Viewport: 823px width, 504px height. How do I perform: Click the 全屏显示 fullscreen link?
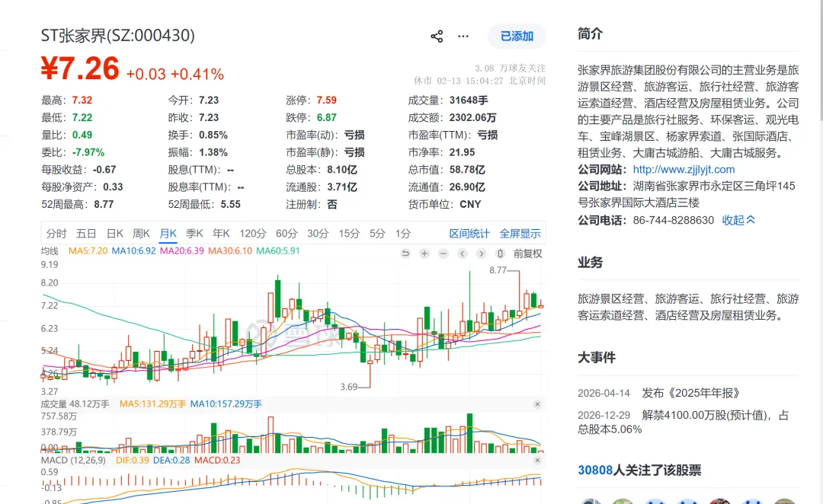pos(520,234)
